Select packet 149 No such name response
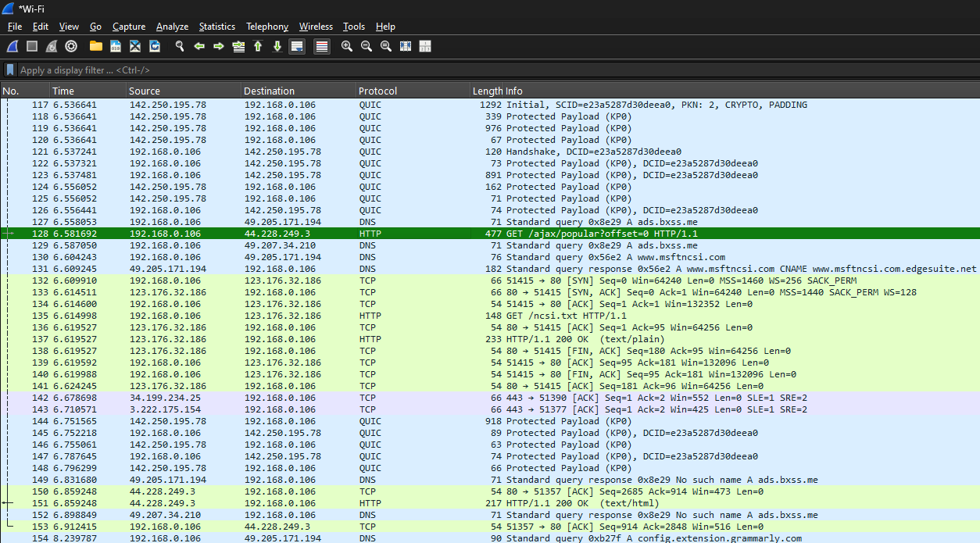 pyautogui.click(x=490, y=480)
